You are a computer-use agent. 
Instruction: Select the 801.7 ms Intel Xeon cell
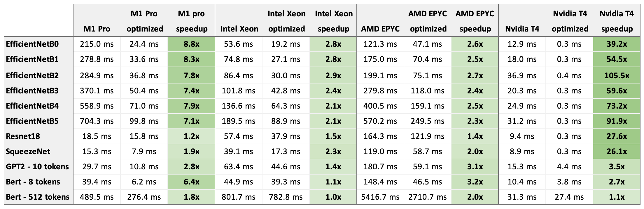(x=239, y=197)
